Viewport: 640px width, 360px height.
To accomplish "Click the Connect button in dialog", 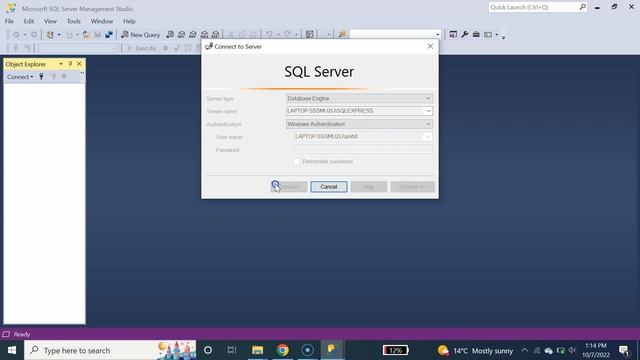I will [289, 187].
